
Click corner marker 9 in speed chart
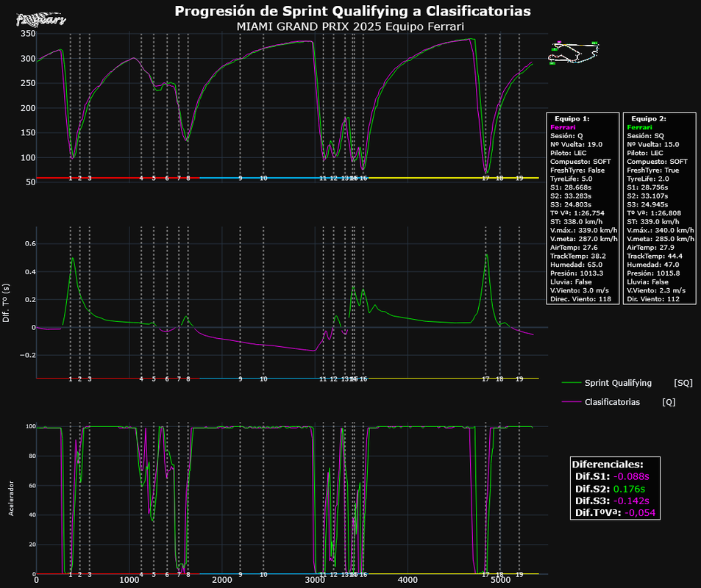(240, 179)
